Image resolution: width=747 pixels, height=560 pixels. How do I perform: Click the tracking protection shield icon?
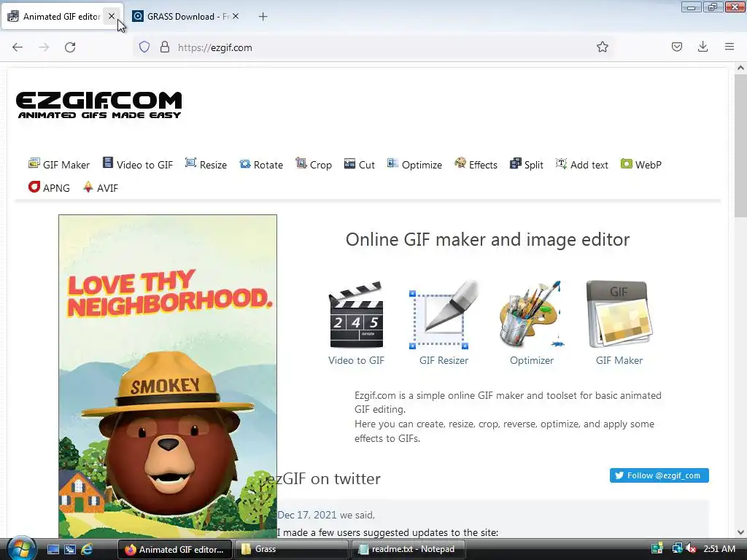144,47
